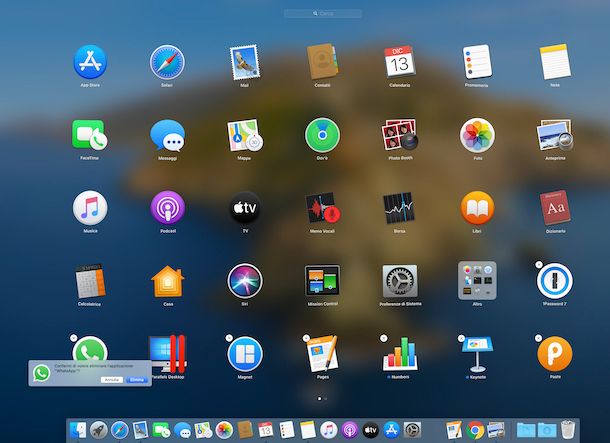This screenshot has height=443, width=610.
Task: Open Finder from the Dock
Action: coord(78,430)
